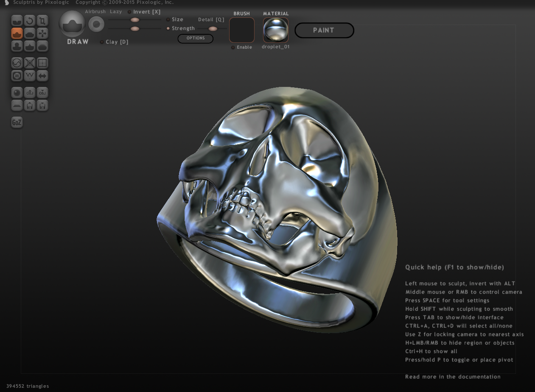Pick the Grab tool with four arrows
Viewport: 535px width, 392px height.
tap(42, 33)
